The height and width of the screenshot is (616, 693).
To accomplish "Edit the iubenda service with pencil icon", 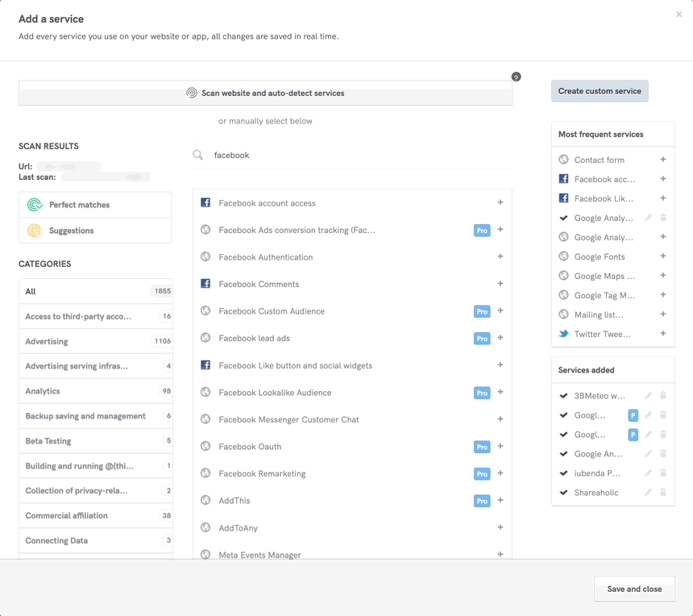I will tap(648, 473).
